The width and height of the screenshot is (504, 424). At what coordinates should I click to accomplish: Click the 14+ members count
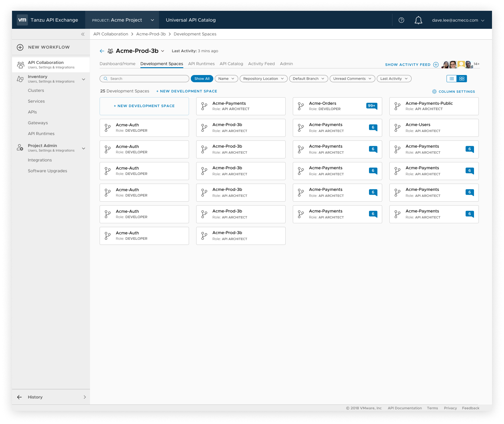tap(476, 64)
